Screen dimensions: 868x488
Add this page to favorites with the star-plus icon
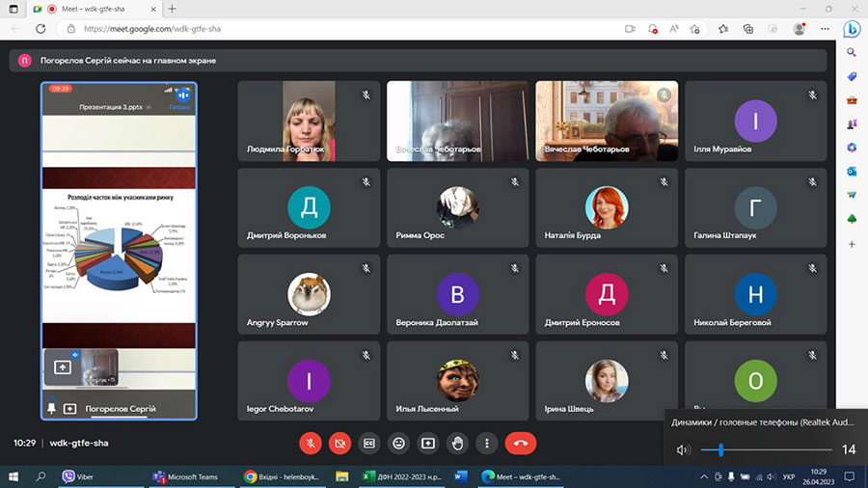(x=695, y=29)
